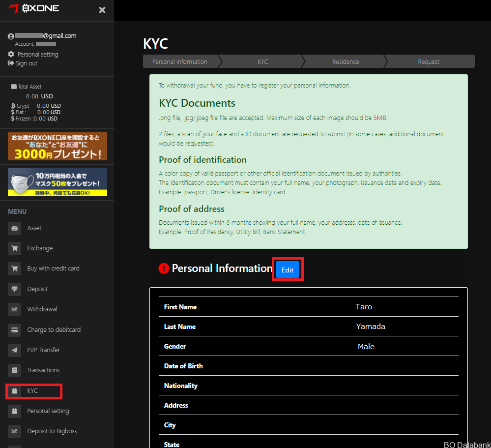Sign out of the account
This screenshot has width=491, height=448.
point(26,63)
